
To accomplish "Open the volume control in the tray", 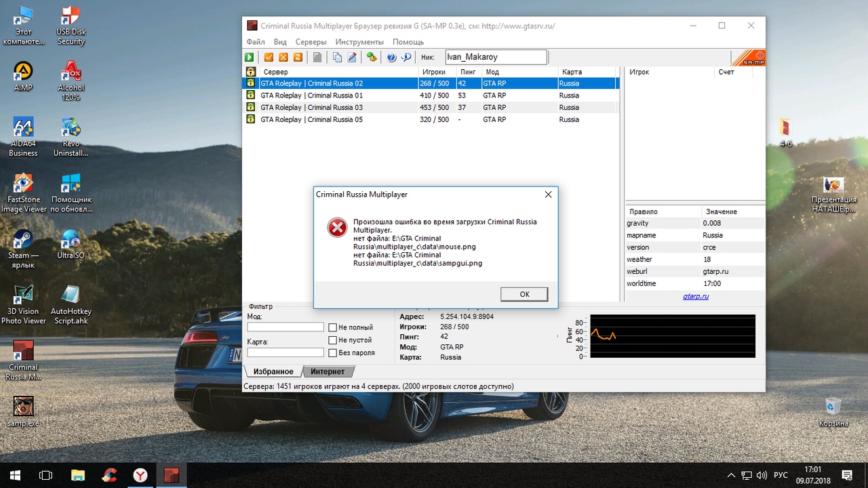I will click(x=762, y=476).
